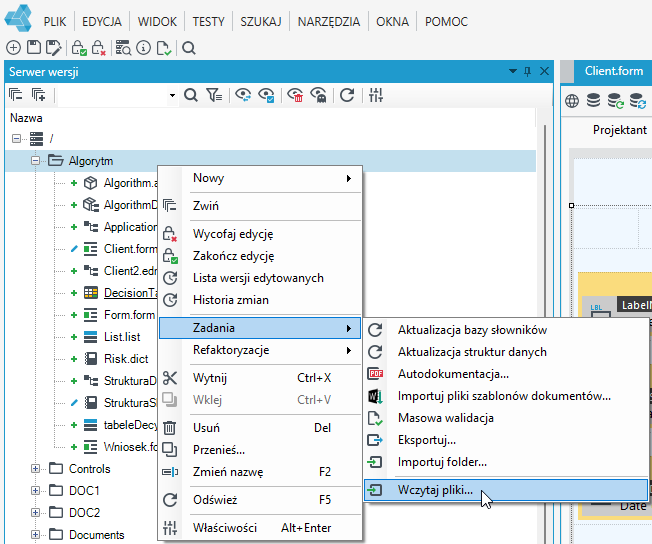Click expand all icon in Serwer wersji toolbar
652x544 pixels.
[x=39, y=95]
